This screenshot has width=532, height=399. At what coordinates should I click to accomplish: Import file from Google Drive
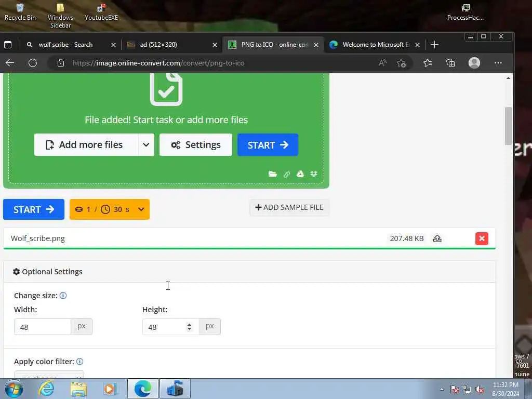click(300, 174)
